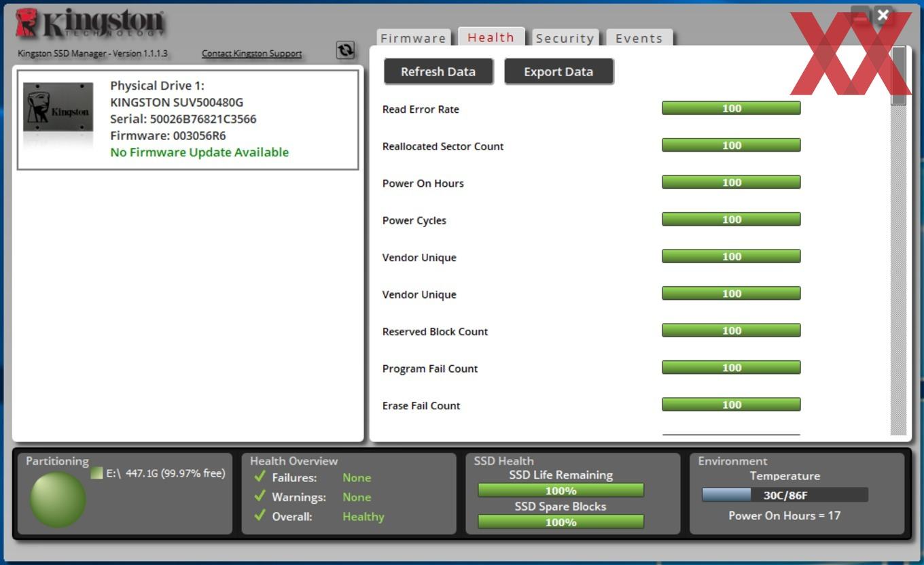Click the green partition pie chart
The image size is (924, 565).
click(58, 500)
